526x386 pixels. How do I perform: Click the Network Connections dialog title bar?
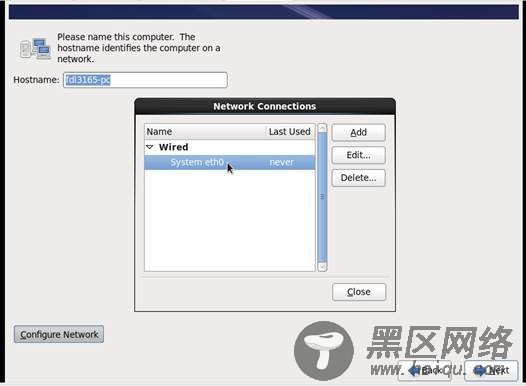tap(265, 106)
